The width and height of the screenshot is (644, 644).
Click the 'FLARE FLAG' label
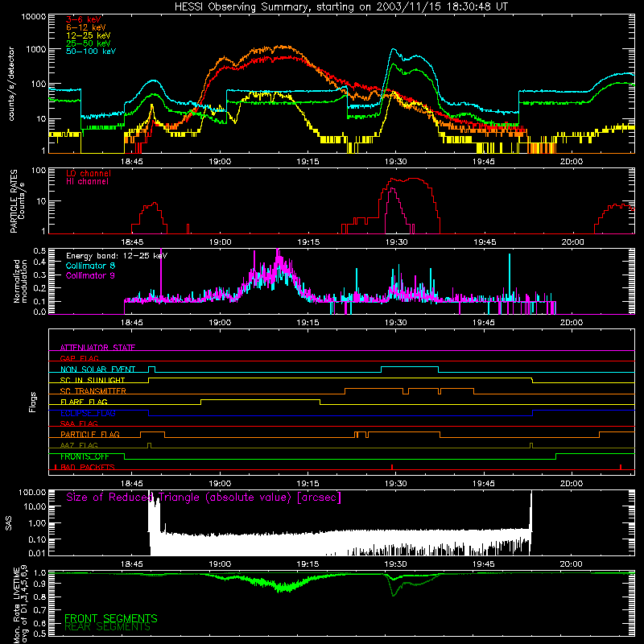(84, 402)
